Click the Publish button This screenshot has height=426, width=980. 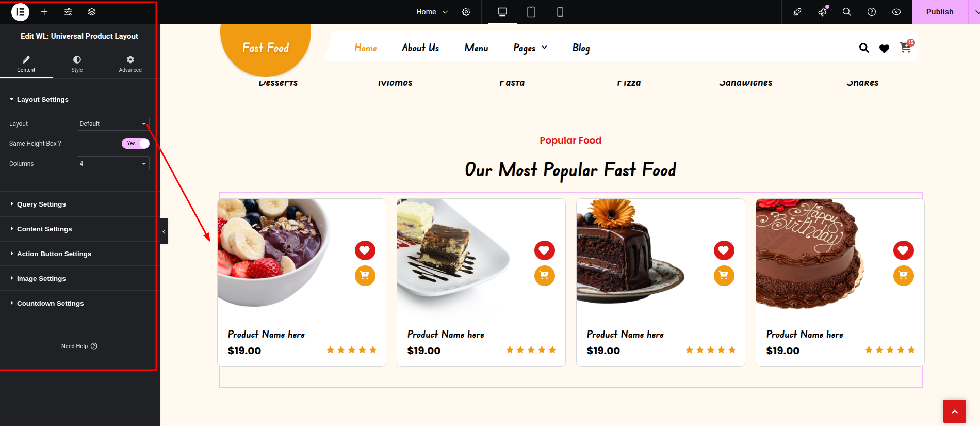[x=940, y=12]
